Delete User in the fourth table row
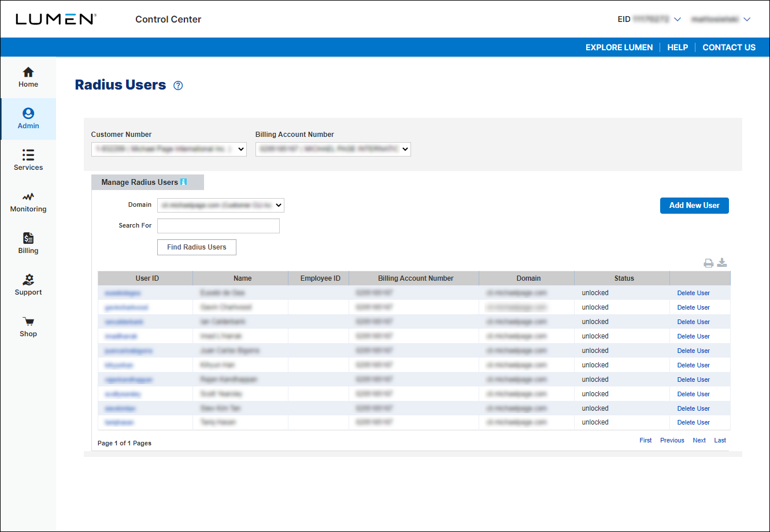The image size is (770, 532). [x=694, y=336]
